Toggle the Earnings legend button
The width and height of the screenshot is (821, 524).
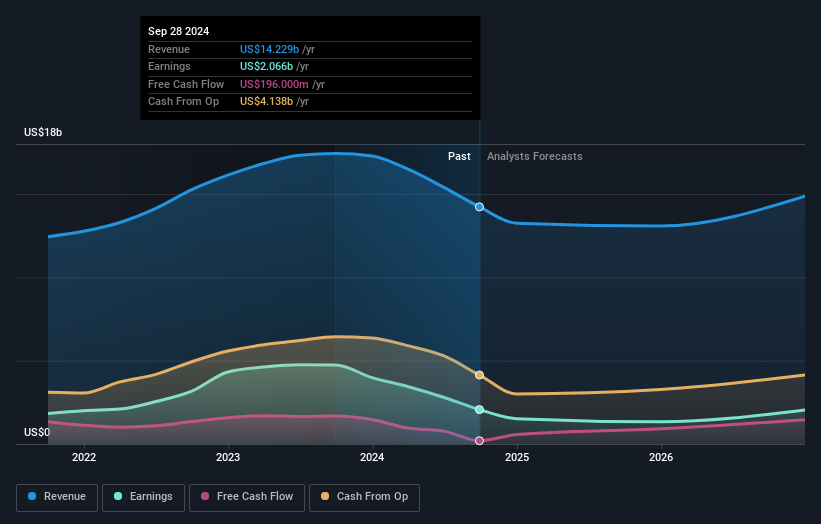(143, 497)
